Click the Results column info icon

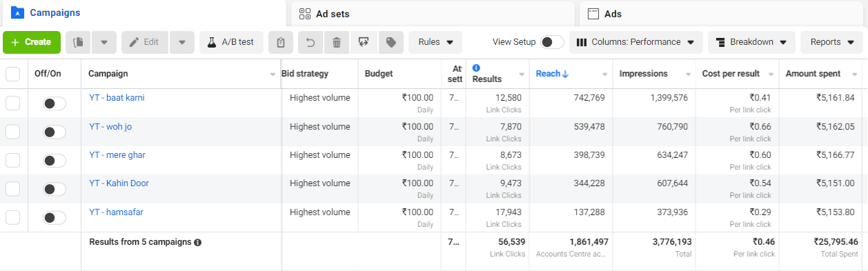(x=476, y=68)
